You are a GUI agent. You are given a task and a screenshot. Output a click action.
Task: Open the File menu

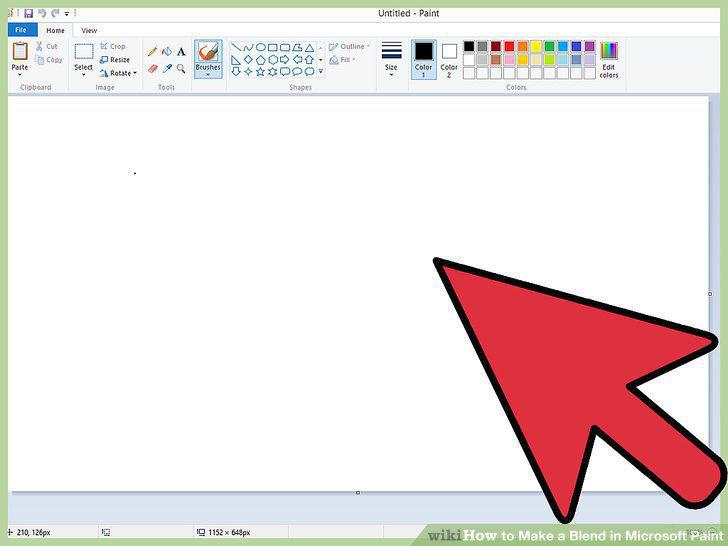pos(21,30)
